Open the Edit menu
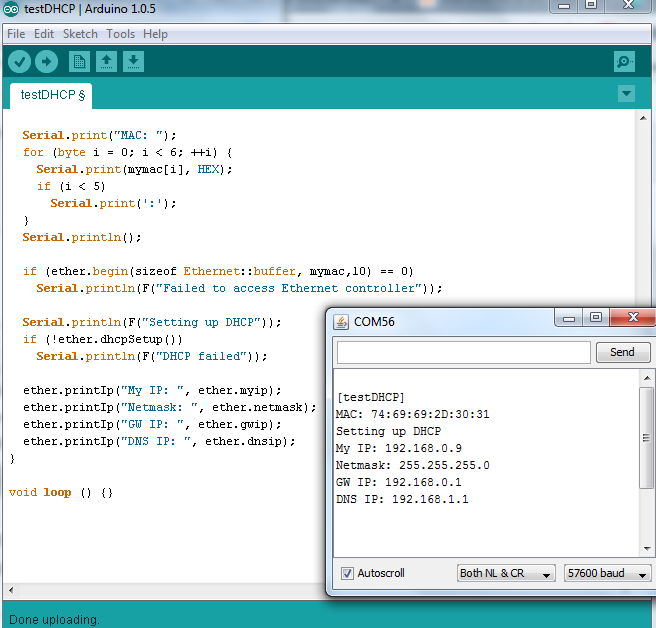 point(44,34)
